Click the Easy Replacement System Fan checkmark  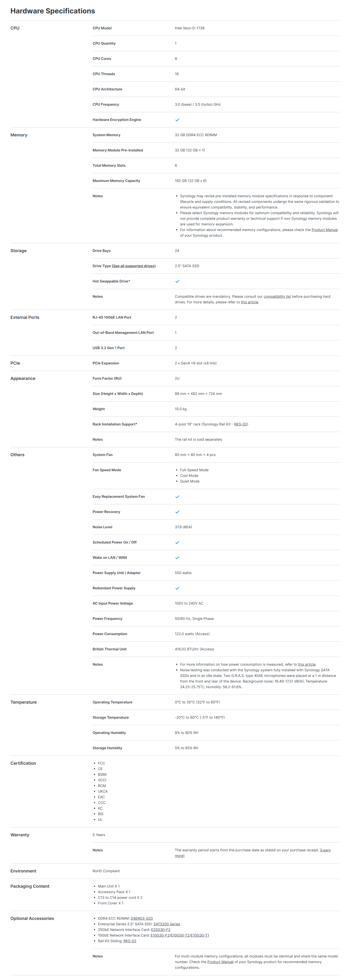pyautogui.click(x=177, y=497)
